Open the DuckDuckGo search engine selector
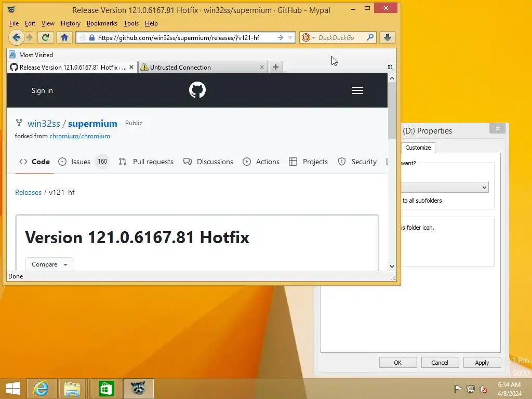Image resolution: width=532 pixels, height=399 pixels. click(x=308, y=37)
